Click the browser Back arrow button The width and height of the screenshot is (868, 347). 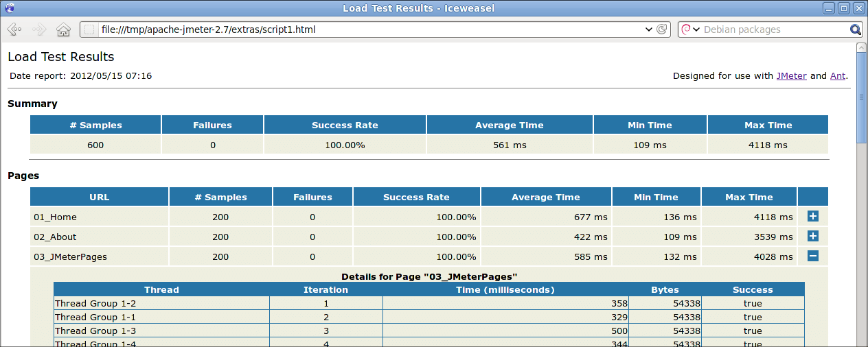[x=14, y=29]
